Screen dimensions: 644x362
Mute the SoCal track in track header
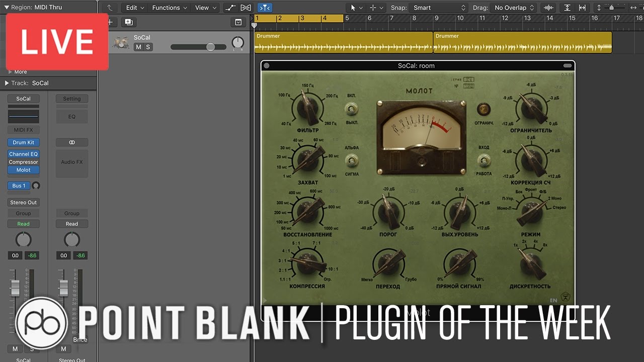coord(138,47)
